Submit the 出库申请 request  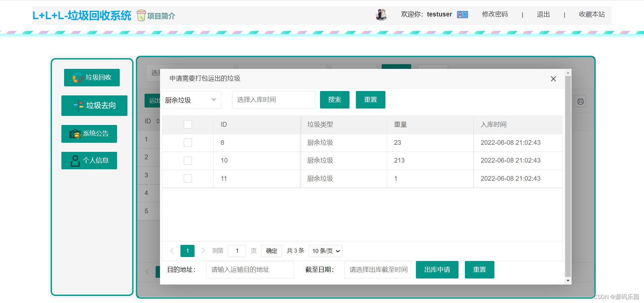click(437, 269)
